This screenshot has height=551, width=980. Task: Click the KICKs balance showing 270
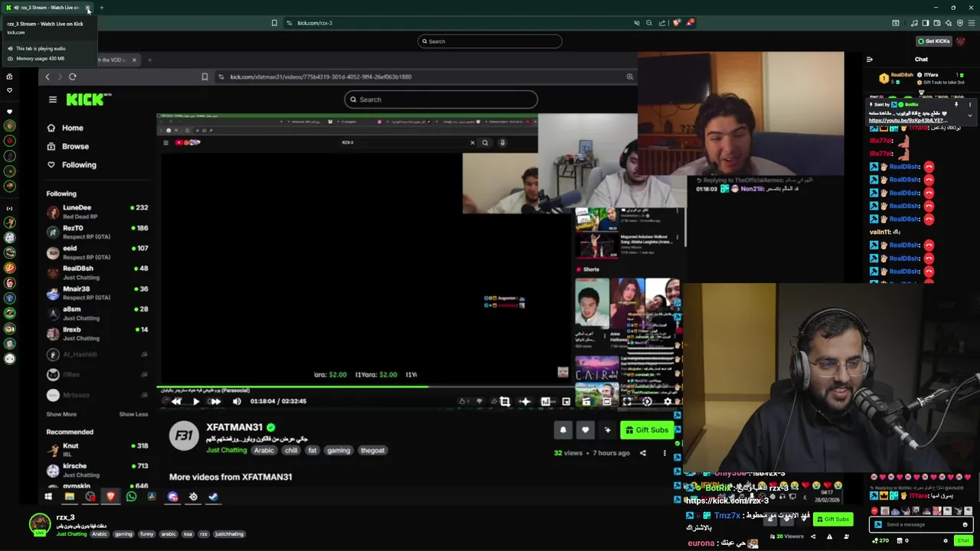[x=880, y=540]
